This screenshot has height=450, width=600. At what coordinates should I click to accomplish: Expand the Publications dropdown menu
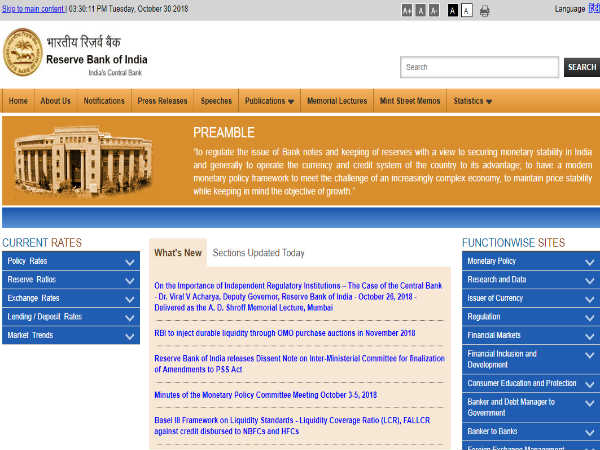[x=269, y=101]
